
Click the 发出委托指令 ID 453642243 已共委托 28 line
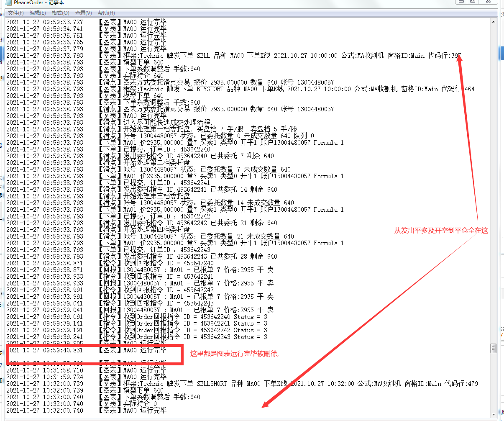[x=142, y=256]
